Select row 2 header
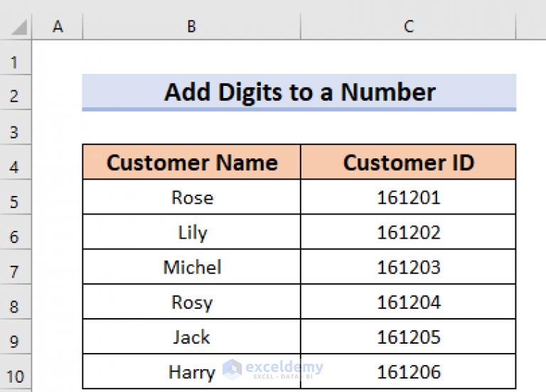This screenshot has height=392, width=546. pyautogui.click(x=15, y=96)
